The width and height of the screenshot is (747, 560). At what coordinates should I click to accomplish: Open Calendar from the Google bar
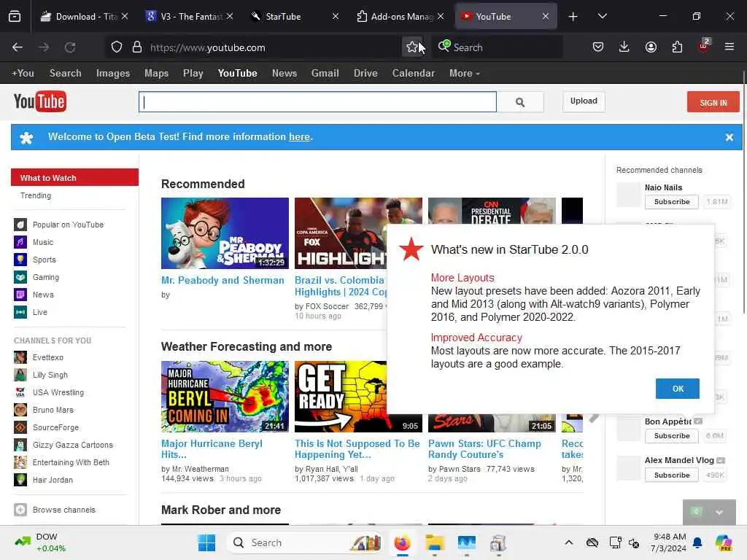[413, 74]
